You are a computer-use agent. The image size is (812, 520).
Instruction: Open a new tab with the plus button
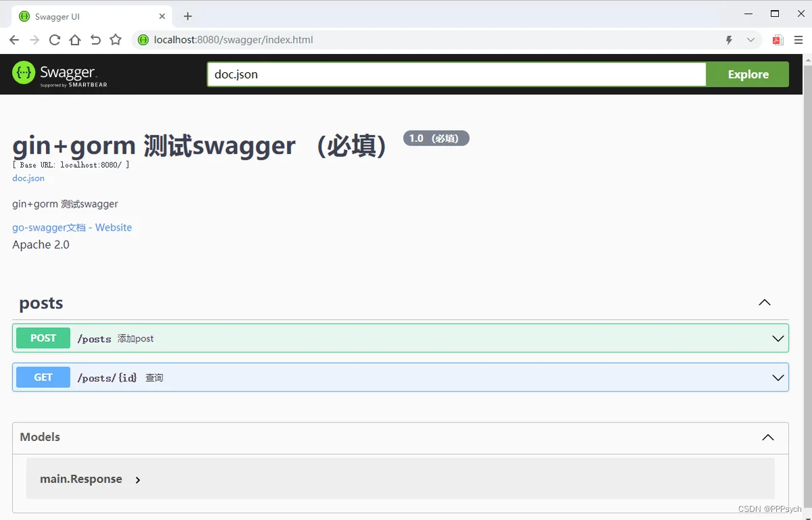[x=188, y=16]
